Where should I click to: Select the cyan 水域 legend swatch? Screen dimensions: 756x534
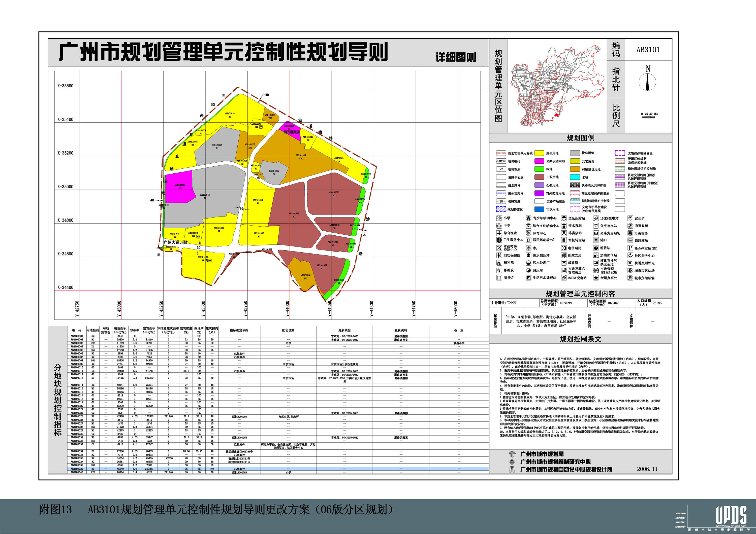point(575,177)
